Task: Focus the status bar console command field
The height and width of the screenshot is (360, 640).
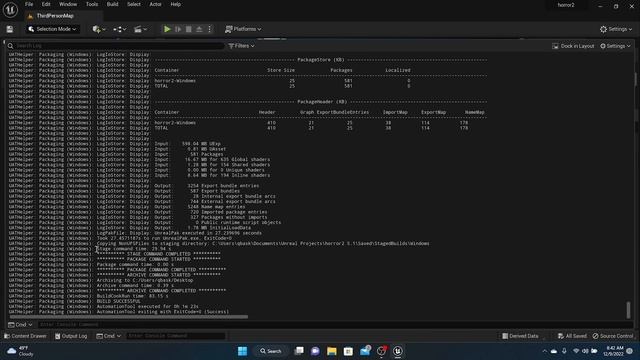Action: coord(176,336)
